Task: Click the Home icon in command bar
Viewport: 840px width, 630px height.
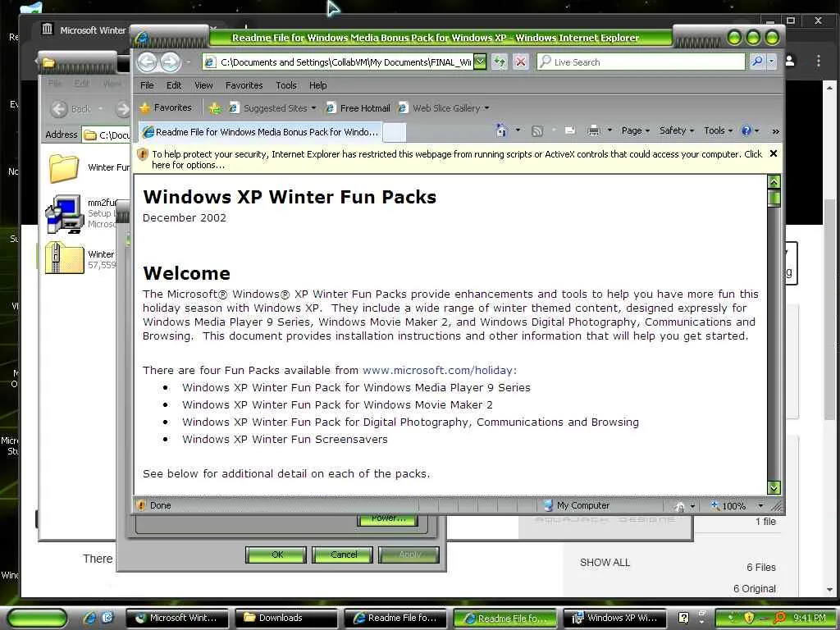Action: (501, 130)
